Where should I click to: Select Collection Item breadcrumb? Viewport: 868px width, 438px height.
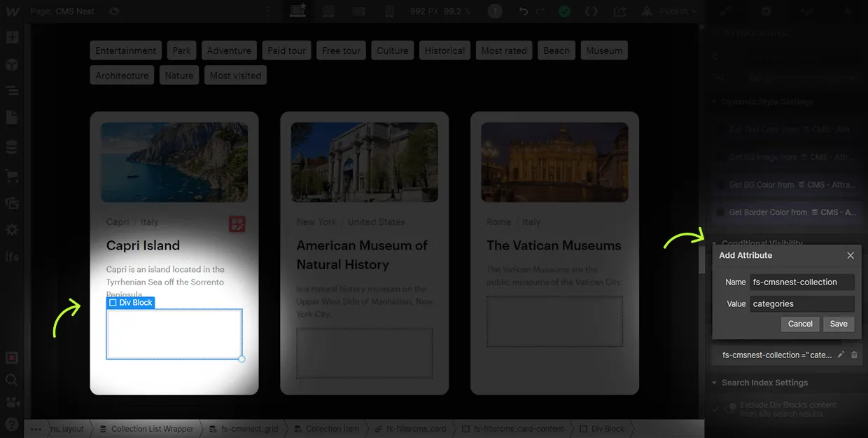pyautogui.click(x=326, y=429)
